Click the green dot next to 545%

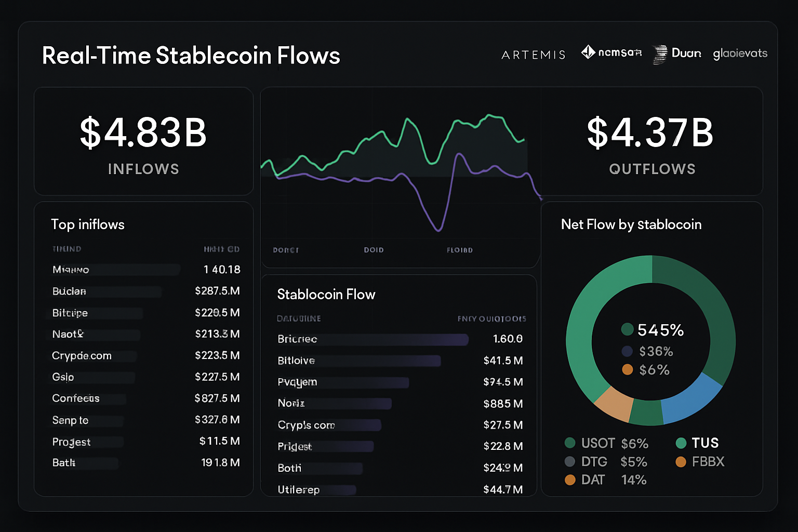click(628, 329)
